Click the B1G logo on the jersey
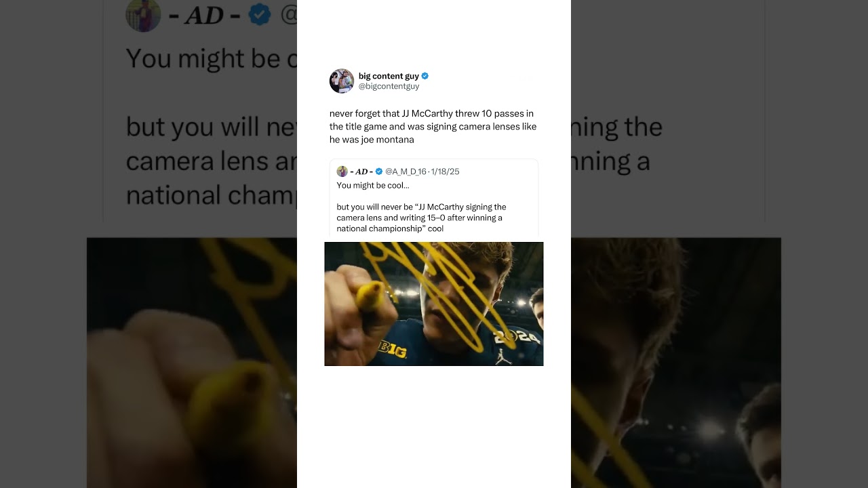 click(393, 350)
